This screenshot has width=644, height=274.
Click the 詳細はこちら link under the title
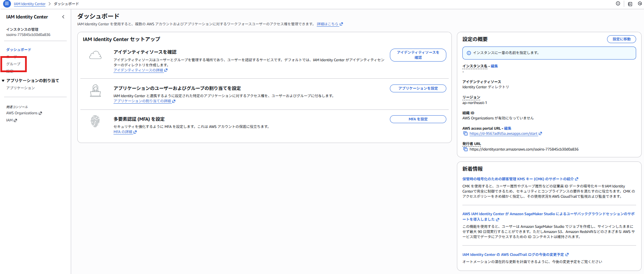pos(330,24)
